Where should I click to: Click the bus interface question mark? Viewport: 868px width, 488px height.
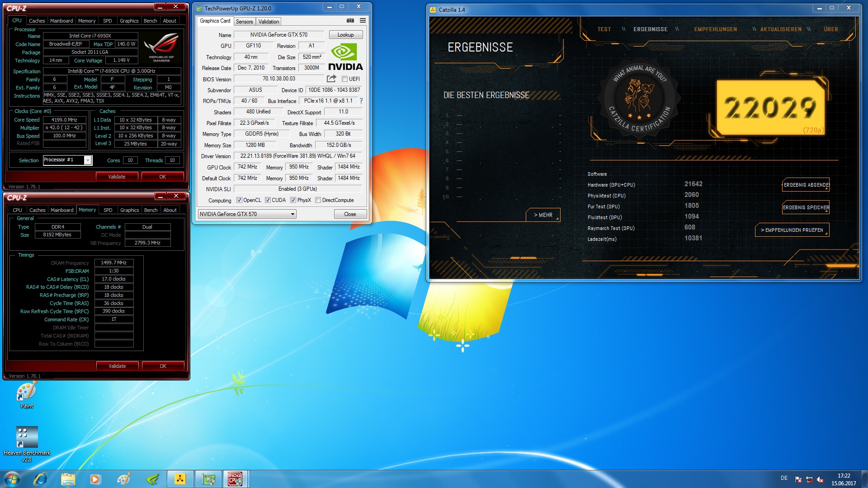[x=361, y=101]
